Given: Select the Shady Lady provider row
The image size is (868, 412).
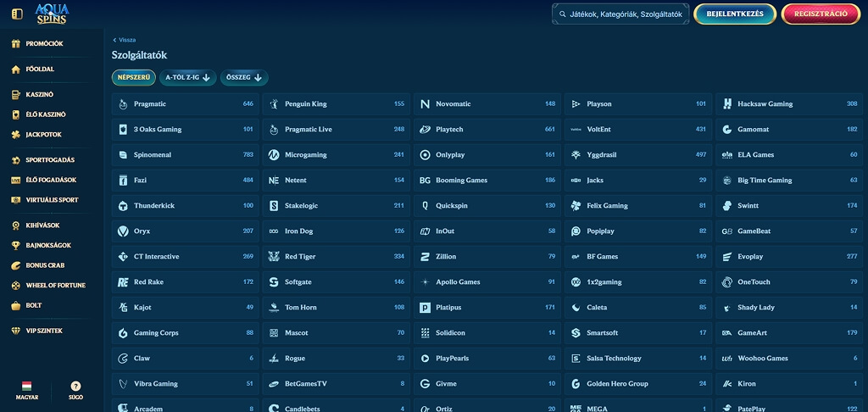Looking at the screenshot, I should (x=789, y=308).
